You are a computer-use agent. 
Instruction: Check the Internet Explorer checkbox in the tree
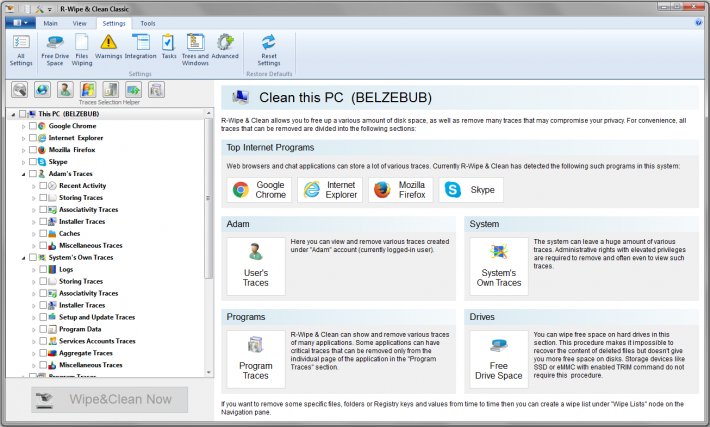point(33,138)
